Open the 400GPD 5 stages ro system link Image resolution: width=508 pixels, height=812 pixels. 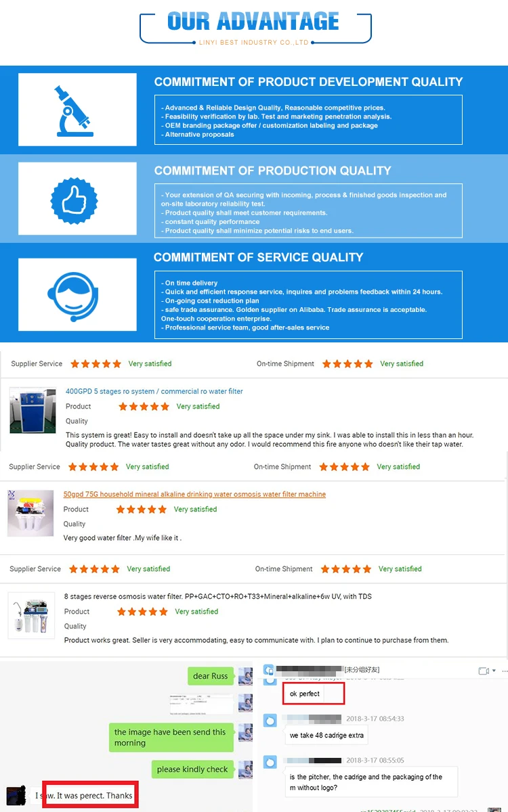tap(154, 391)
